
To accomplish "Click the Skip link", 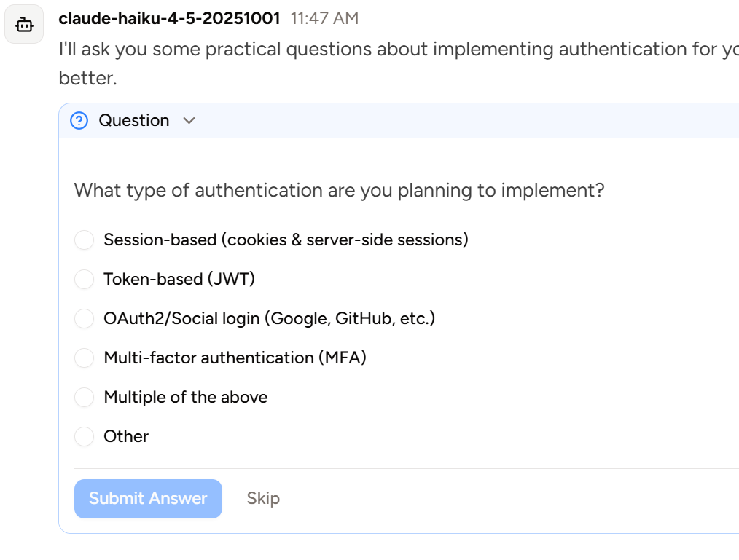I will pos(263,498).
